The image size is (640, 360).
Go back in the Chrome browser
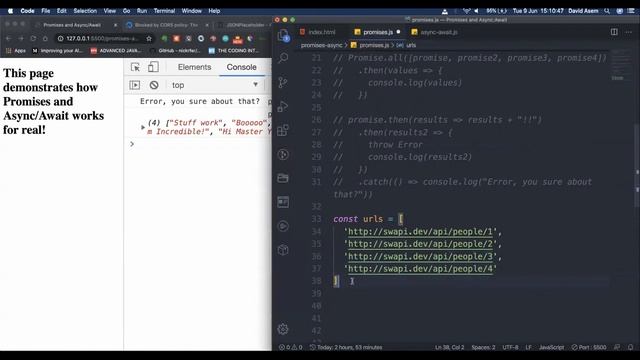(x=9, y=38)
